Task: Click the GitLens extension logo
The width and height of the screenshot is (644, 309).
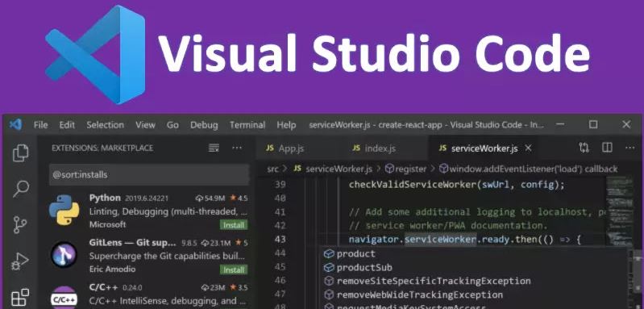Action: coord(64,255)
